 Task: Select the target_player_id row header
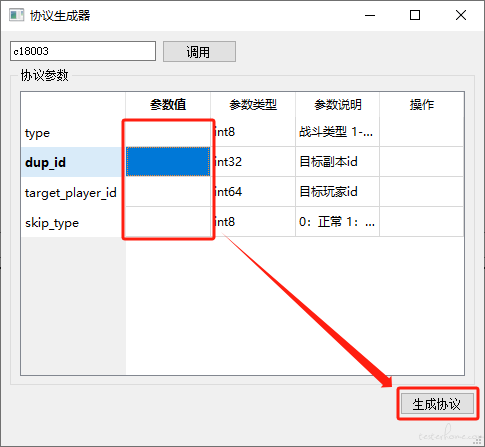pos(73,192)
